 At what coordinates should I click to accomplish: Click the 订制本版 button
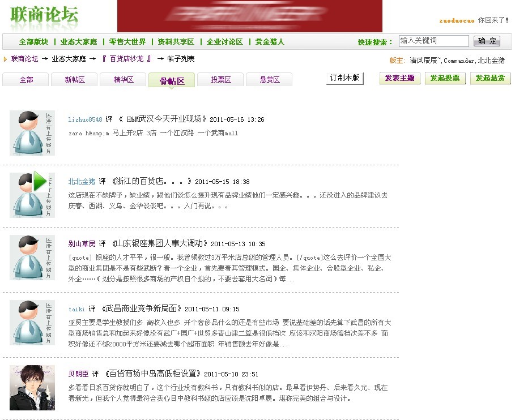(346, 79)
